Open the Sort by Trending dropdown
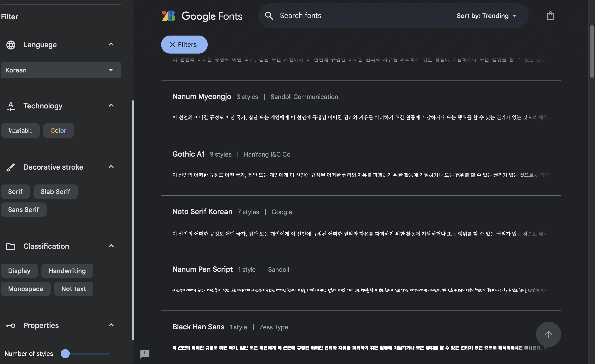595x364 pixels. click(x=487, y=16)
